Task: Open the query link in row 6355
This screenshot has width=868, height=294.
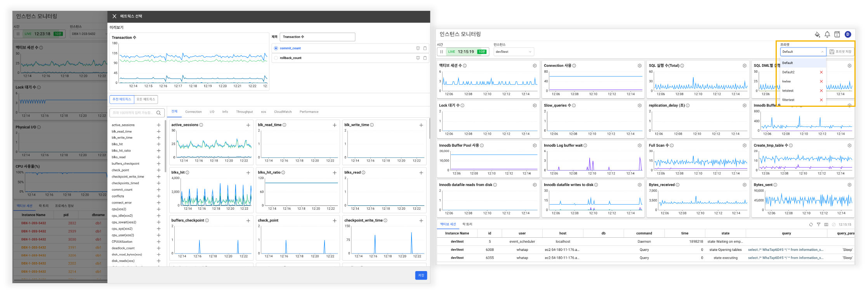Action: point(786,258)
